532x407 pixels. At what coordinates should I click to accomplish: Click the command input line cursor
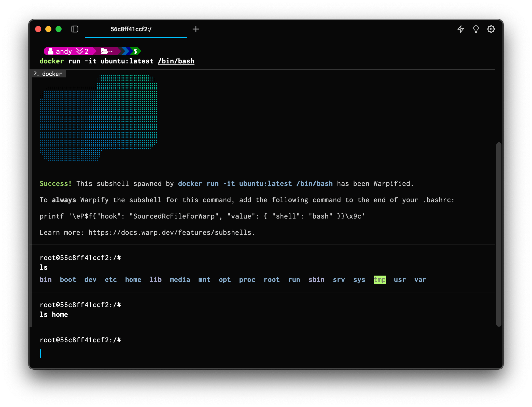click(x=41, y=353)
